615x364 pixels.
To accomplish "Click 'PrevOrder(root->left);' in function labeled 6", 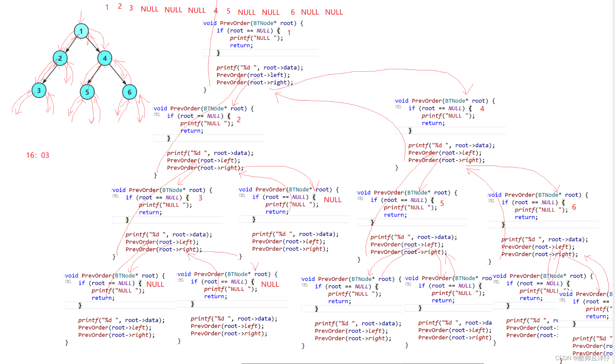I will (538, 247).
